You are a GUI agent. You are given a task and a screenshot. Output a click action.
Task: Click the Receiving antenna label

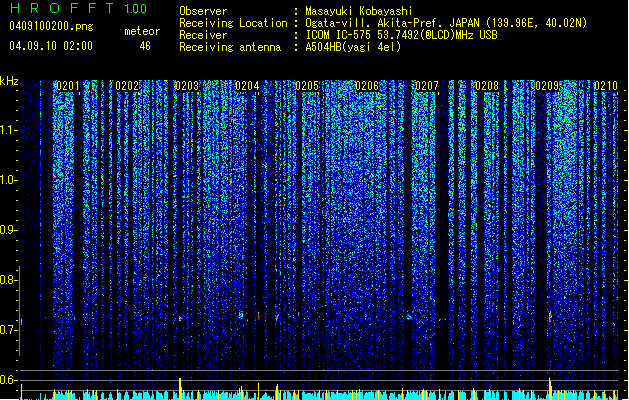click(x=230, y=47)
